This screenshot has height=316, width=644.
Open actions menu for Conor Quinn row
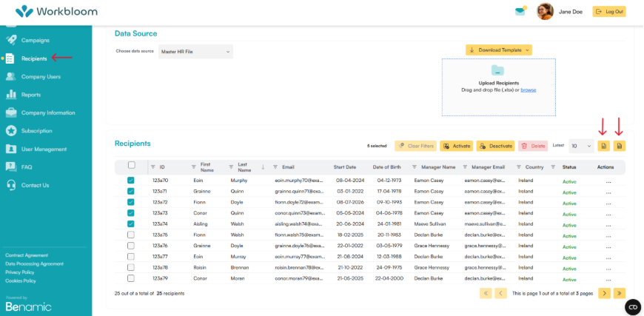(x=608, y=214)
